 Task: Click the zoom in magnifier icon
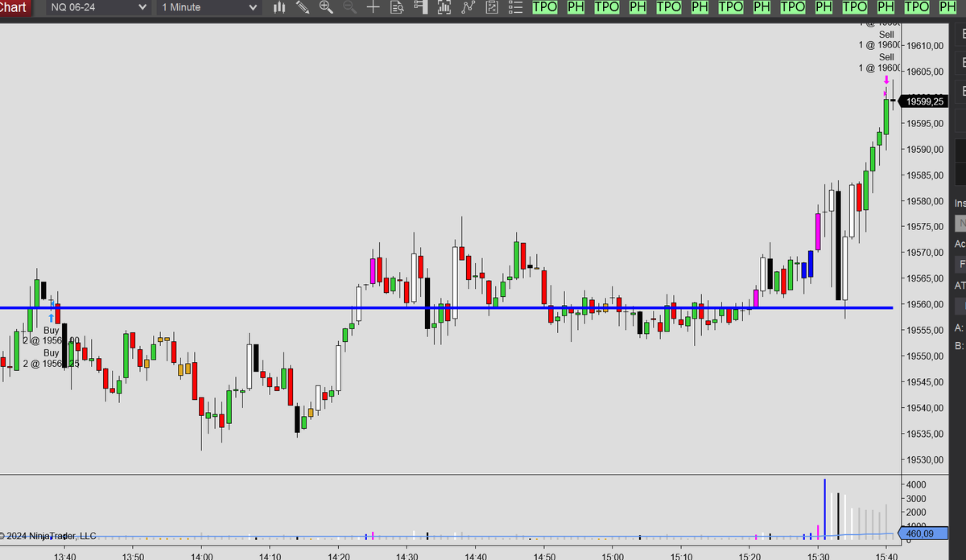(326, 7)
